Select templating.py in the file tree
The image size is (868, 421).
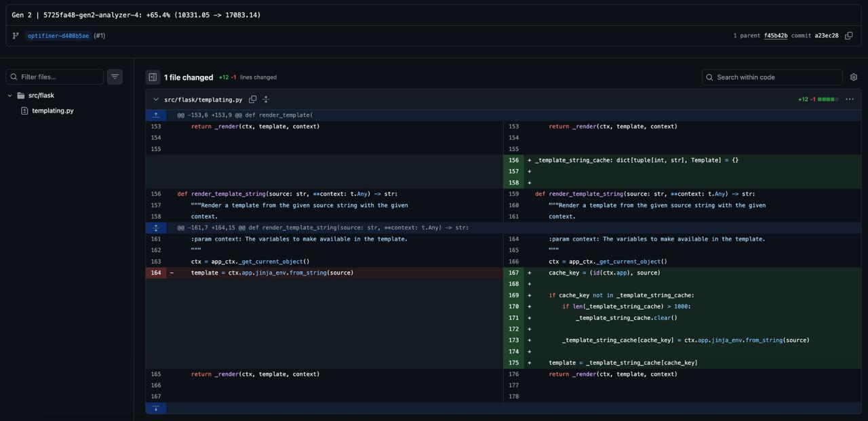52,111
